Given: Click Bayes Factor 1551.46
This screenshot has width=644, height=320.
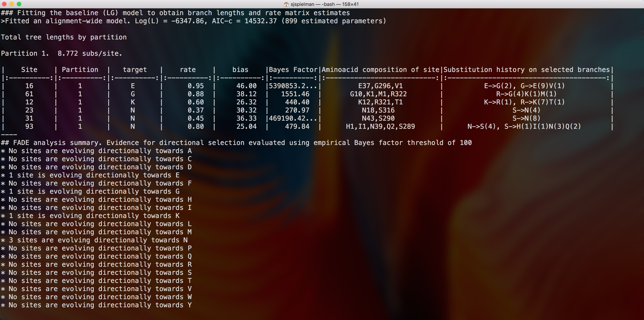Looking at the screenshot, I should point(295,94).
